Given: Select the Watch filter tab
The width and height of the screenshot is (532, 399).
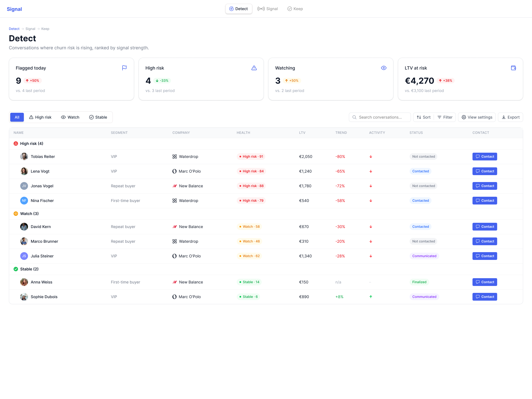Looking at the screenshot, I should pos(70,117).
